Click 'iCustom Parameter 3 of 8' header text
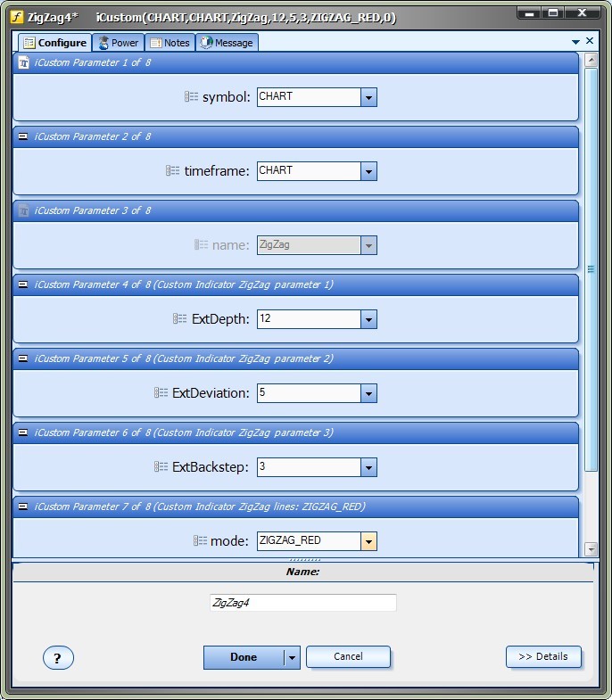 (93, 210)
